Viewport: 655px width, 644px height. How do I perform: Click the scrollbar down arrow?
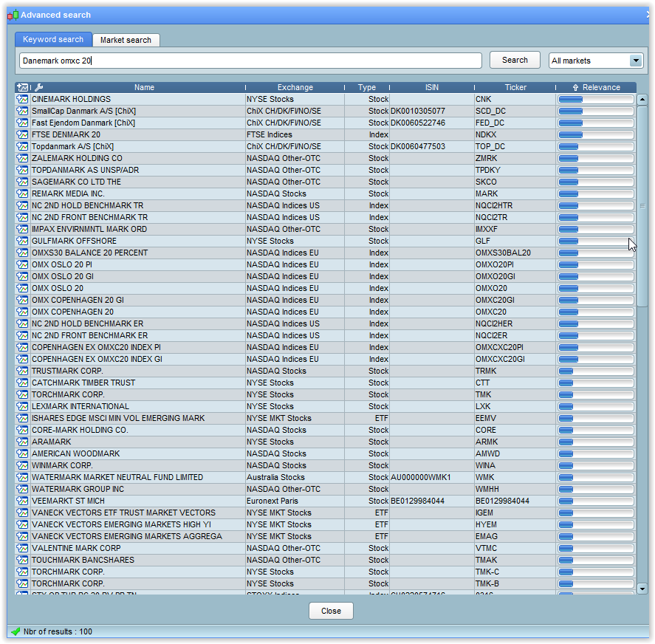pyautogui.click(x=642, y=589)
